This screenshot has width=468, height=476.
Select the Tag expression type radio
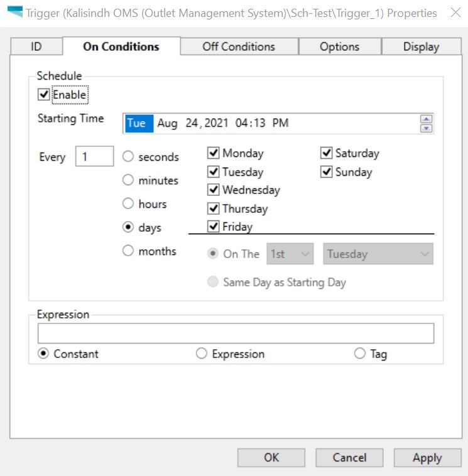click(360, 354)
